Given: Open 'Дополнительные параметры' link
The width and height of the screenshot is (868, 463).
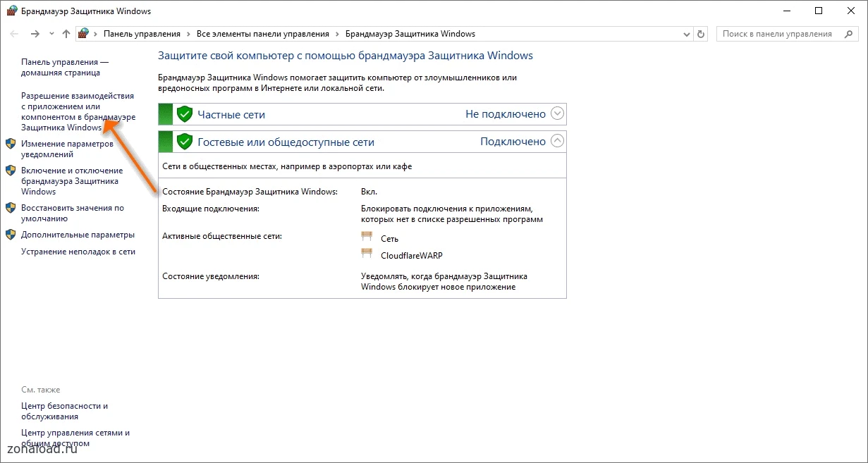Looking at the screenshot, I should (x=78, y=235).
